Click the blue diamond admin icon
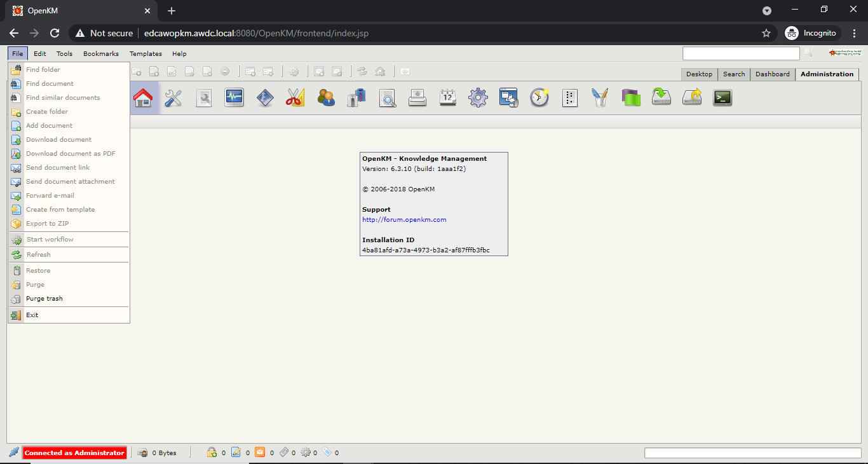This screenshot has width=868, height=464. (x=265, y=97)
